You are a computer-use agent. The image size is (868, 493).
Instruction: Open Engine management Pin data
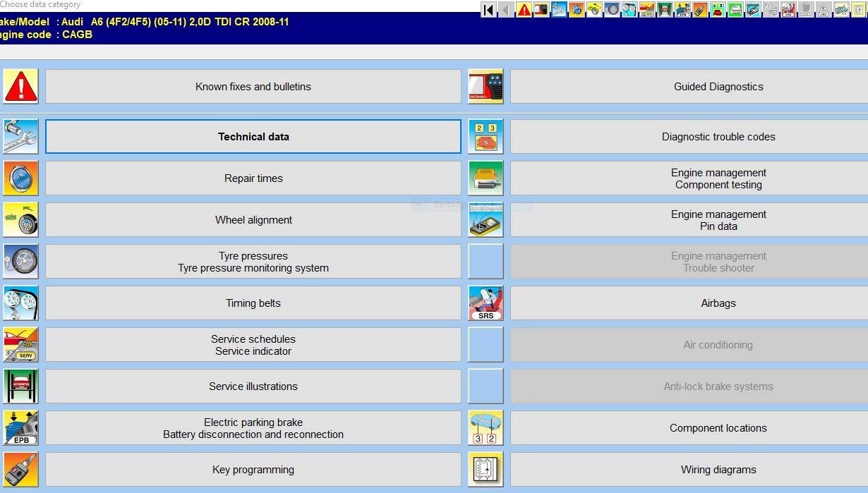(x=689, y=219)
